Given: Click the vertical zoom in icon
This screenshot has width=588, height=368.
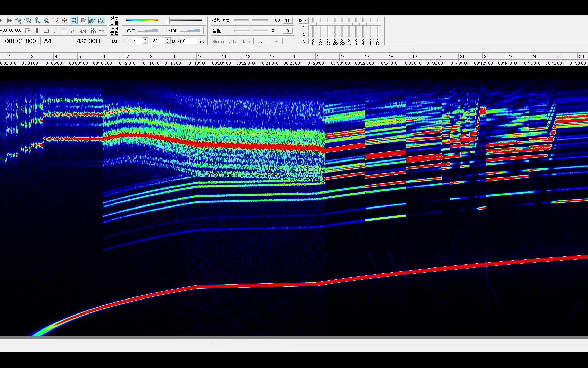Looking at the screenshot, I should click(37, 21).
